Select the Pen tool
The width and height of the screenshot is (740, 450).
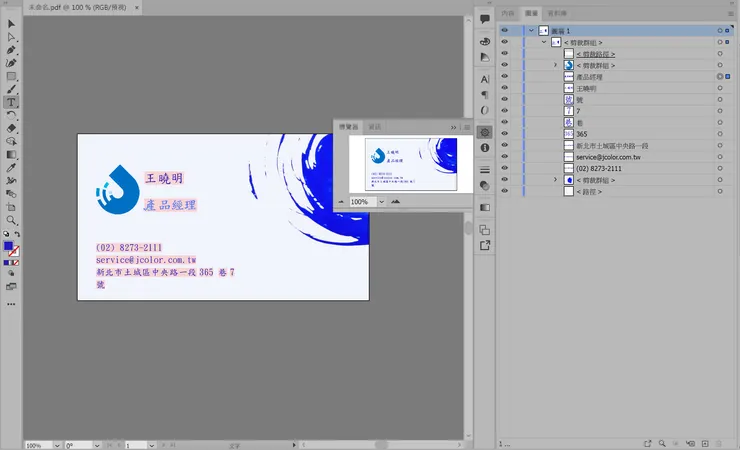click(11, 50)
